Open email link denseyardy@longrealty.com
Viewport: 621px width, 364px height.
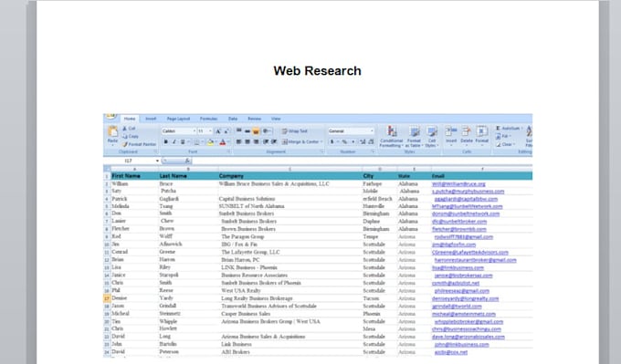tap(466, 298)
